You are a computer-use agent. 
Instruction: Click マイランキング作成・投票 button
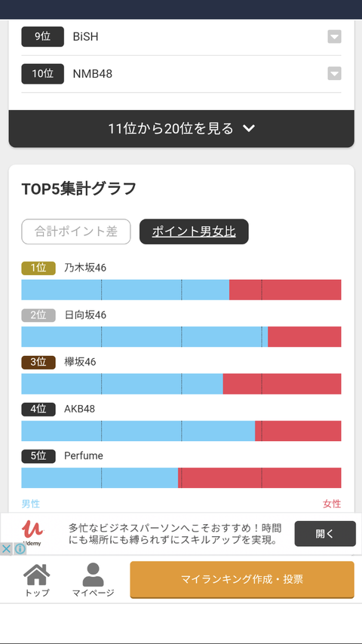coord(242,579)
